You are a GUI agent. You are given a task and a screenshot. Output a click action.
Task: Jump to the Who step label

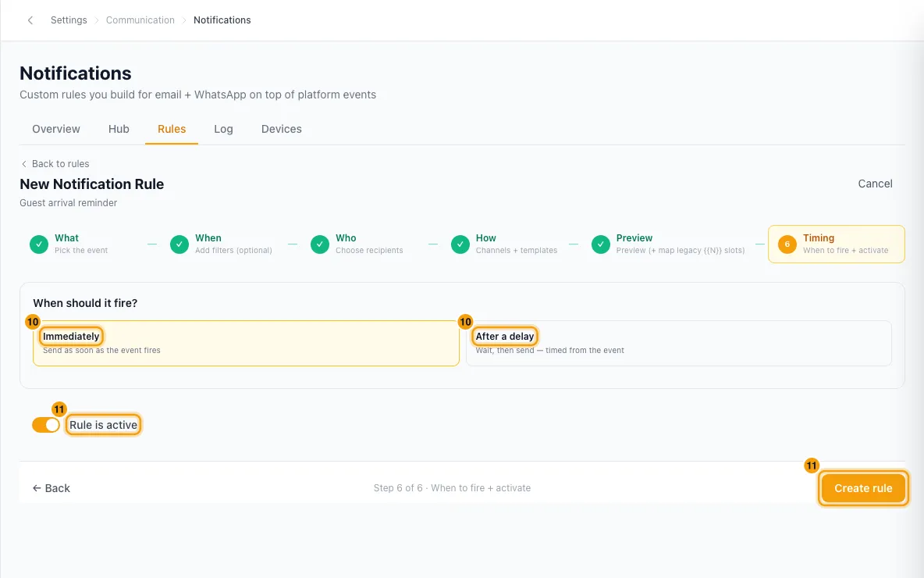tap(346, 238)
